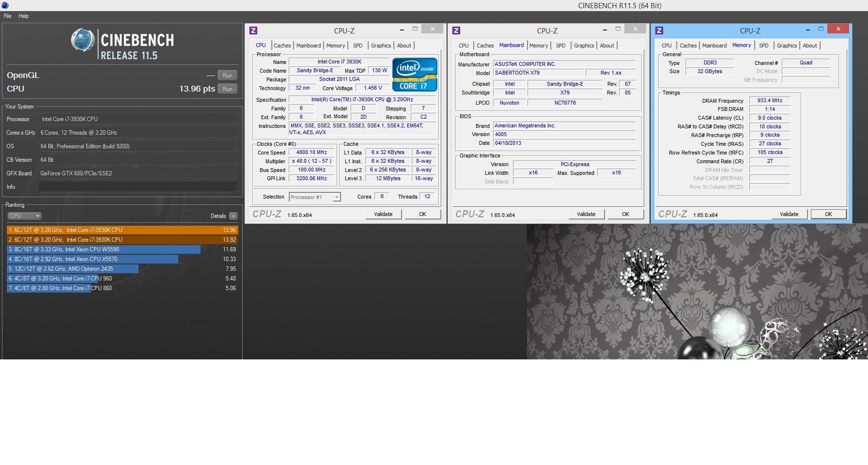Close the Memory CPU-Z window
Image resolution: width=868 pixels, height=465 pixels.
(x=838, y=29)
